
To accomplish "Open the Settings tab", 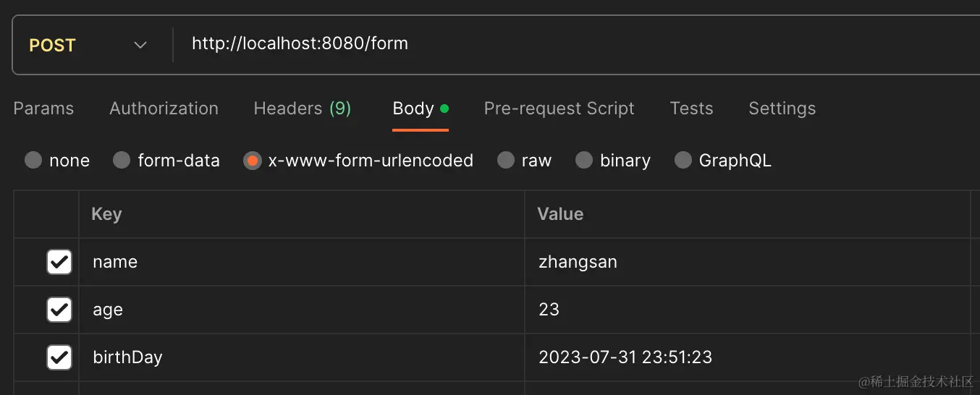I will (782, 109).
